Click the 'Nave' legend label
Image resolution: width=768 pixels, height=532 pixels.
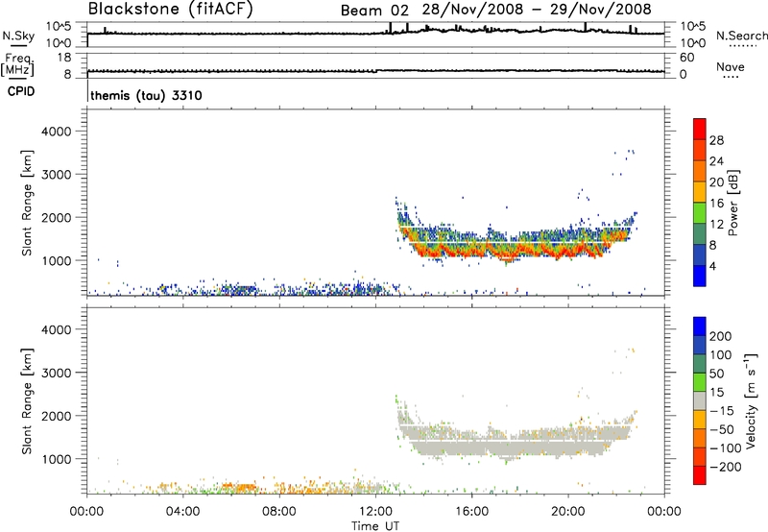tap(731, 66)
